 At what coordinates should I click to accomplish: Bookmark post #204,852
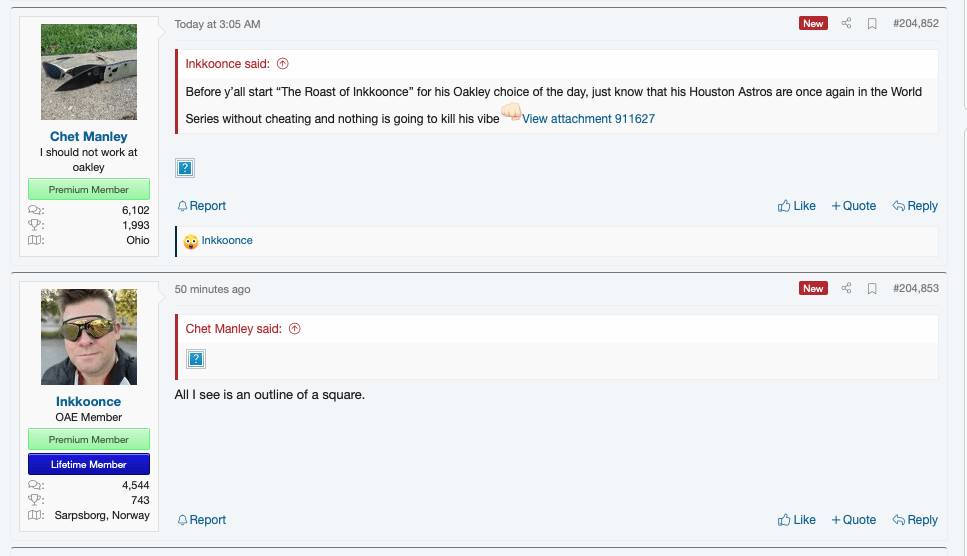click(872, 24)
